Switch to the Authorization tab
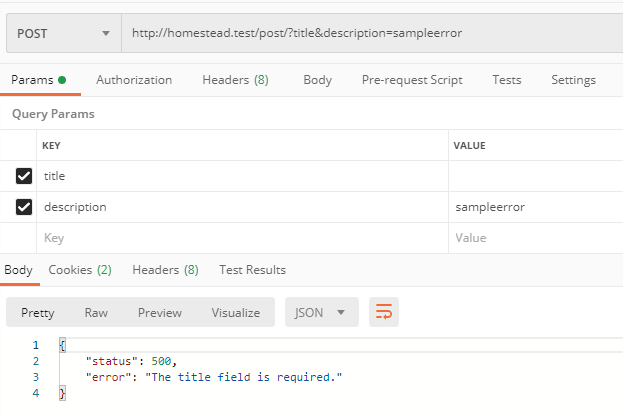The height and width of the screenshot is (417, 623). (x=134, y=80)
